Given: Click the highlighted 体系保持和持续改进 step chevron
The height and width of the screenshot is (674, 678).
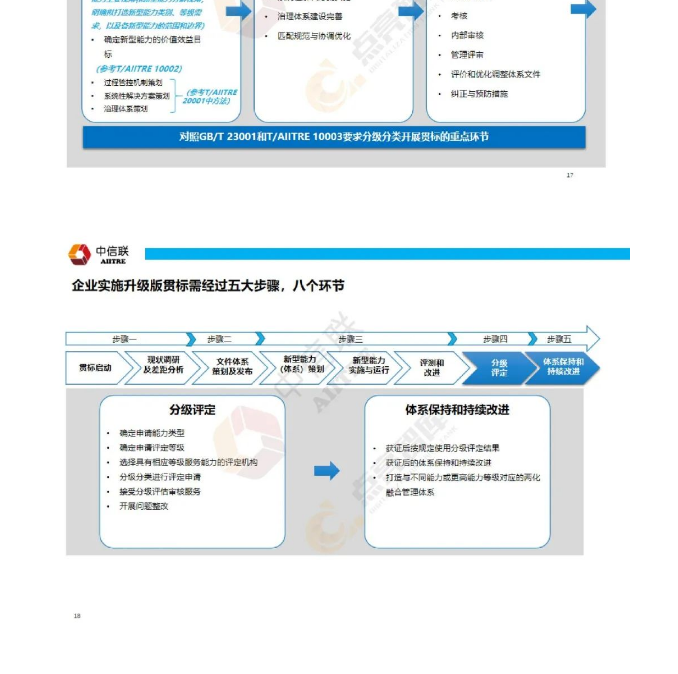Looking at the screenshot, I should coord(563,368).
